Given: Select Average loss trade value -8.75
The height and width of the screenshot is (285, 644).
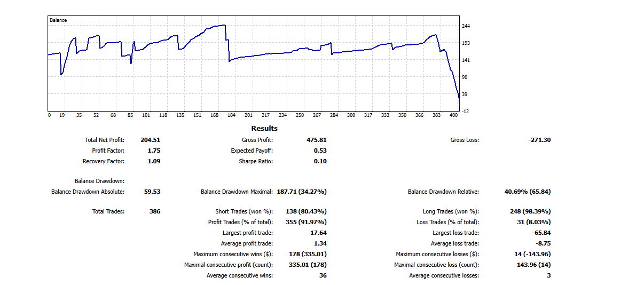Looking at the screenshot, I should [543, 244].
